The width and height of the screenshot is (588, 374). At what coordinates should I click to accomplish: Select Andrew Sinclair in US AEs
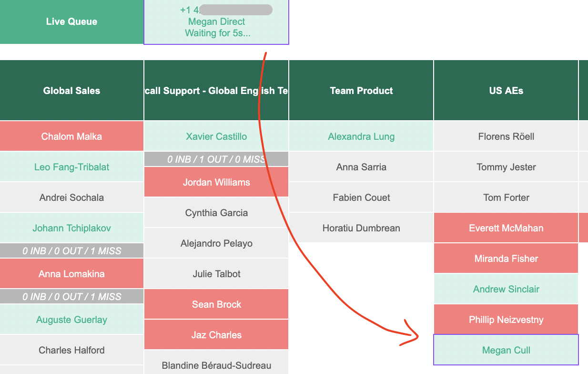coord(506,289)
